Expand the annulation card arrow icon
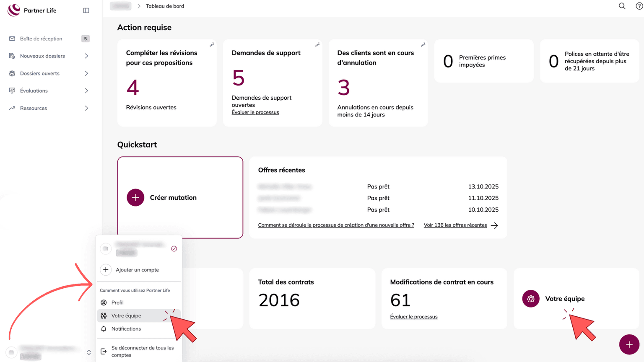Screen dimensions: 644x362 (423, 44)
